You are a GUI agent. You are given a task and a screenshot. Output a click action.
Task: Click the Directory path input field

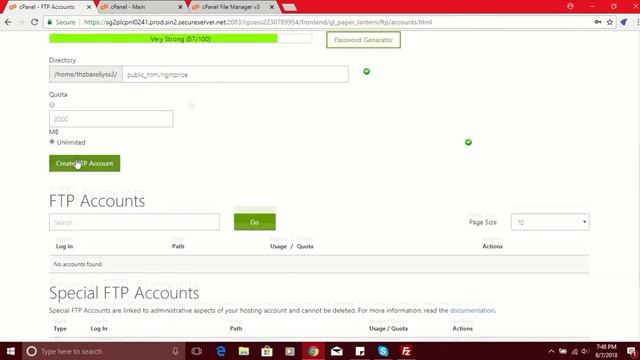[236, 74]
